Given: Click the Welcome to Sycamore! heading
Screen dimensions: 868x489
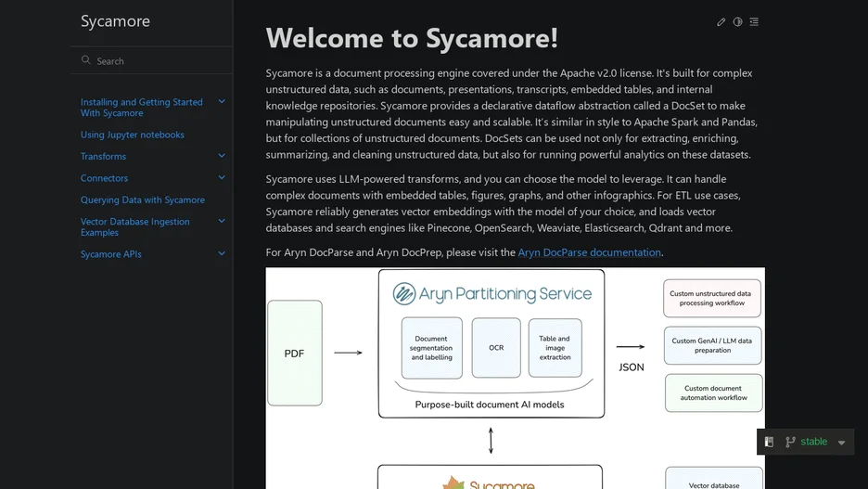Looking at the screenshot, I should 412,38.
